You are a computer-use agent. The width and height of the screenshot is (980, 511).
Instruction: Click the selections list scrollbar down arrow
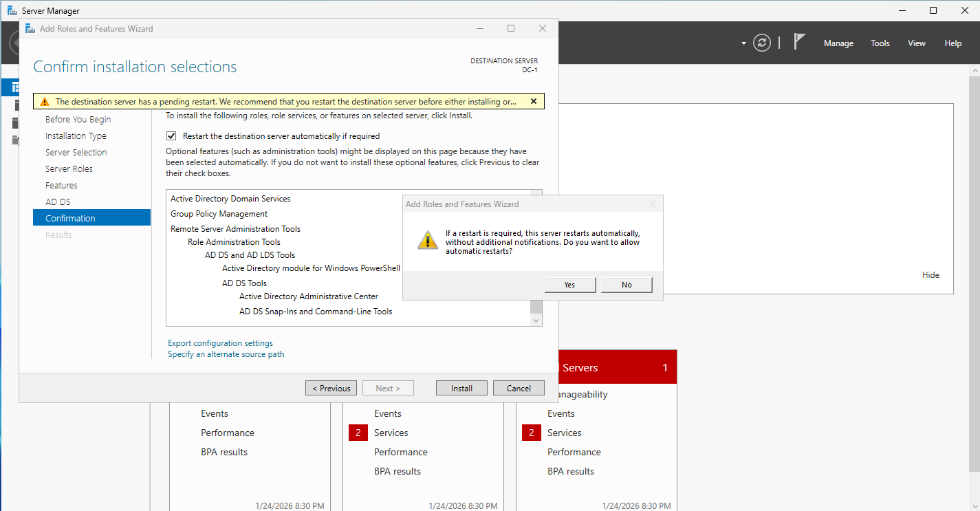[x=536, y=320]
